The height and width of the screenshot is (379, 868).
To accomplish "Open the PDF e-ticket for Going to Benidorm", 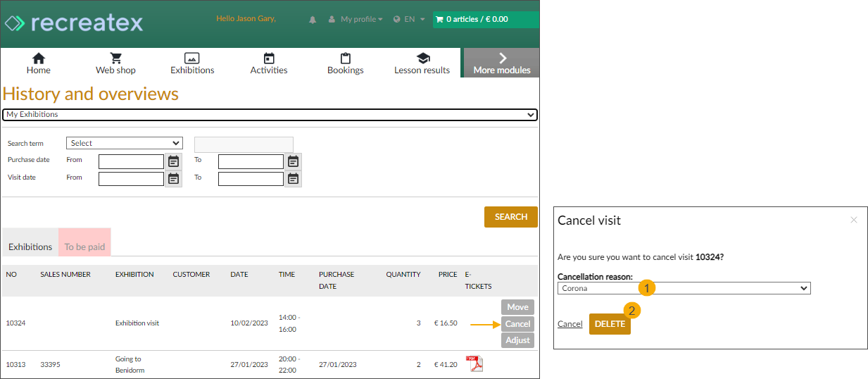I will pos(477,364).
